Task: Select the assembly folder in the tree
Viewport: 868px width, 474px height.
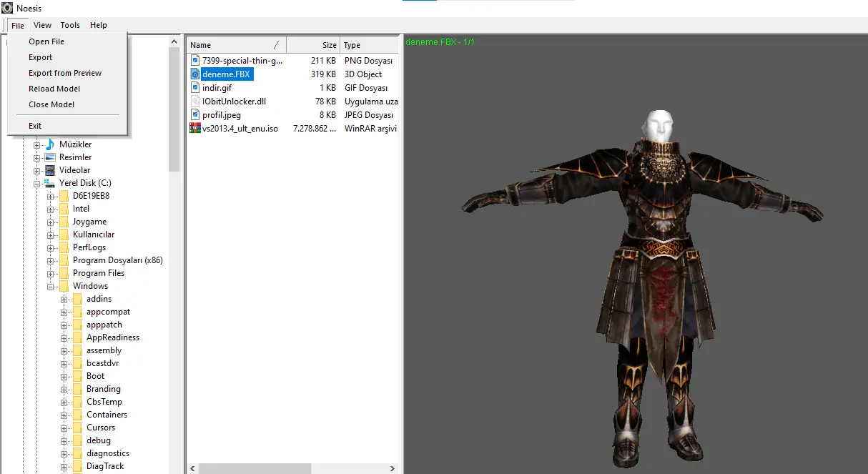Action: 104,350
